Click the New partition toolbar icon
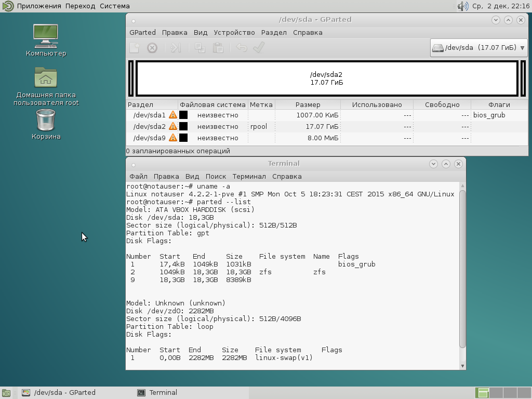 pos(134,48)
